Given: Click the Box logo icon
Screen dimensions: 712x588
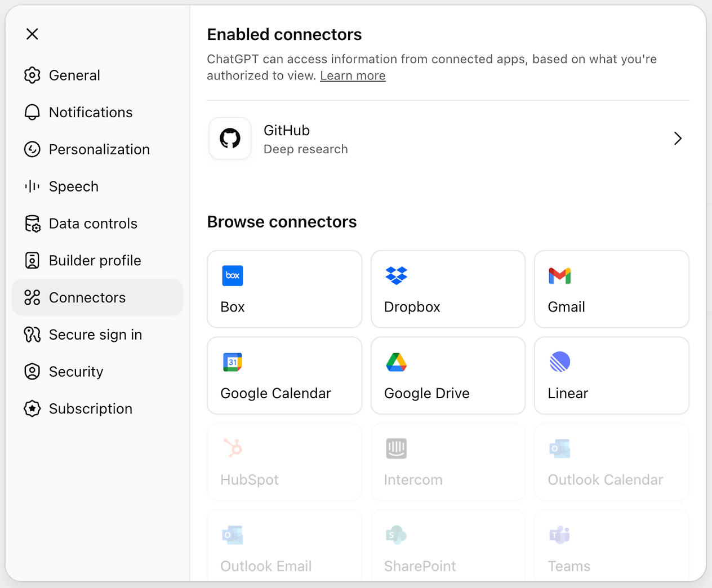Looking at the screenshot, I should pos(233,275).
